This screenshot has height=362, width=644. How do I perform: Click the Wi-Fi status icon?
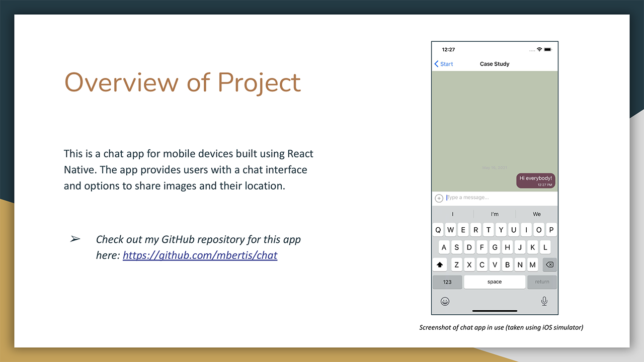click(x=539, y=50)
